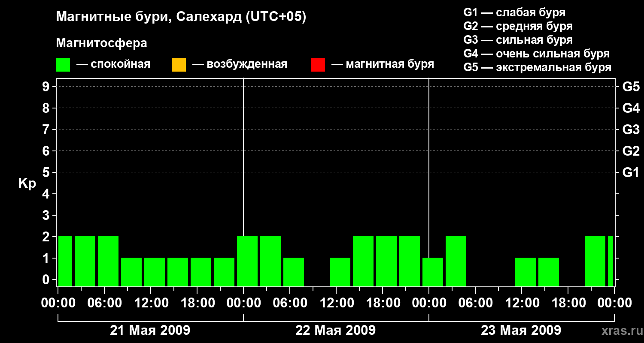Click the date label '21 Мая 2009'
644x343 pixels.
point(150,330)
